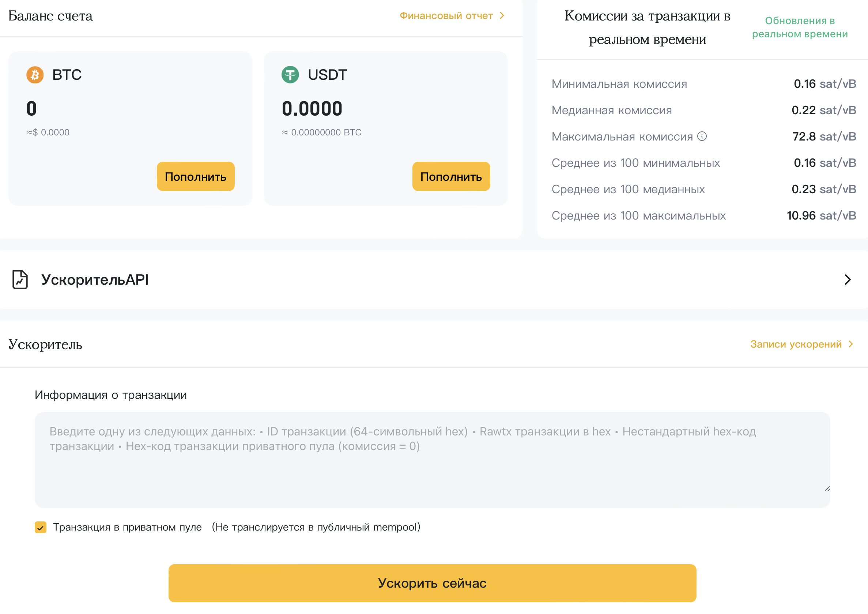Open the Записи ускорений link
The height and width of the screenshot is (614, 868).
[x=796, y=344]
